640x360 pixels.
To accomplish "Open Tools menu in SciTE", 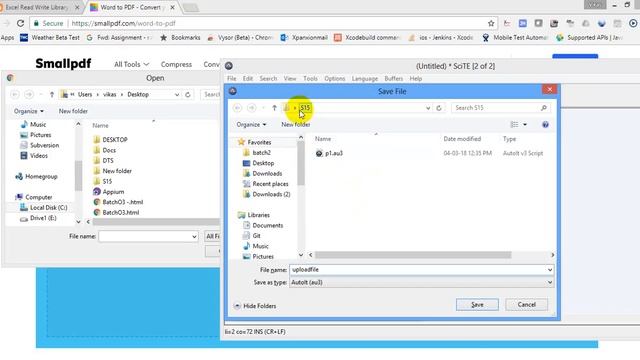I will click(x=310, y=78).
